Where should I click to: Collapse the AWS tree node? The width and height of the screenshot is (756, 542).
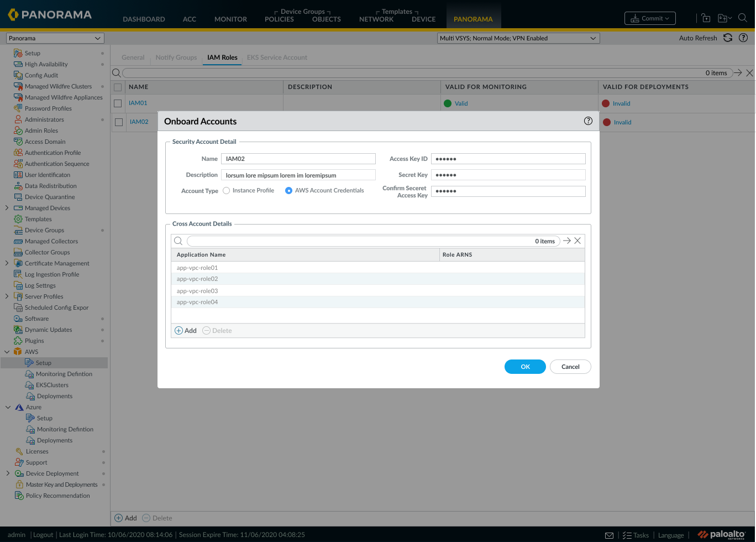[7, 352]
